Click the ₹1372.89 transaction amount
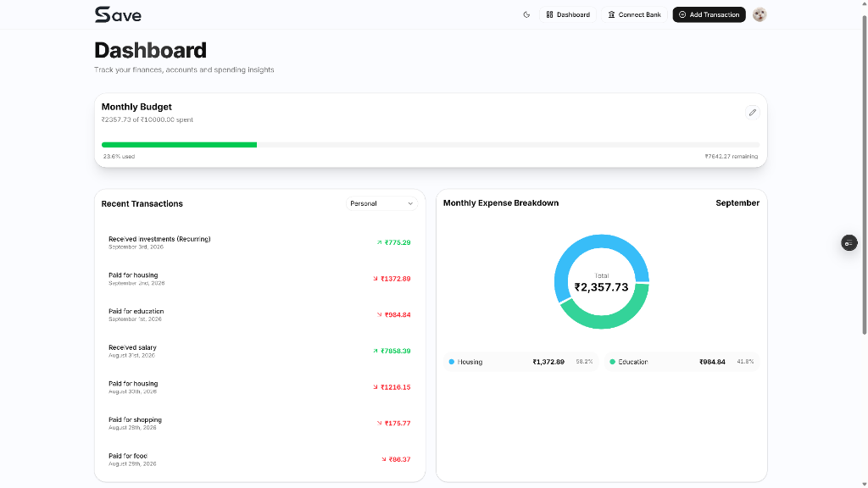The width and height of the screenshot is (868, 488). coord(395,279)
